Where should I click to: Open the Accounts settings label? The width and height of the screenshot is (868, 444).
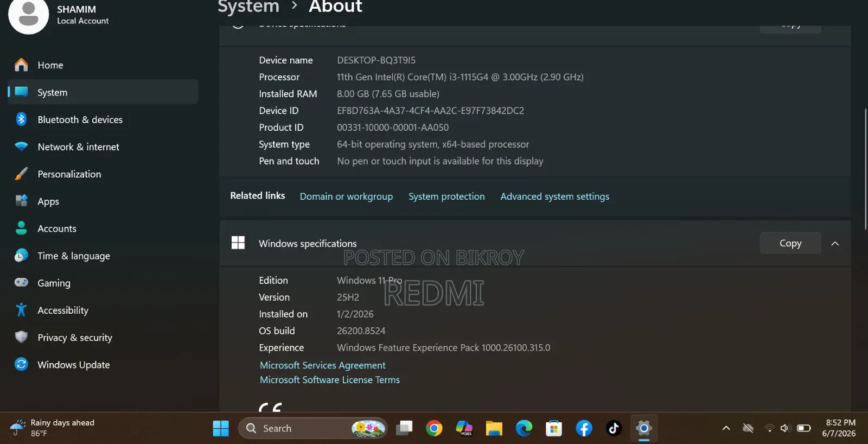coord(57,229)
